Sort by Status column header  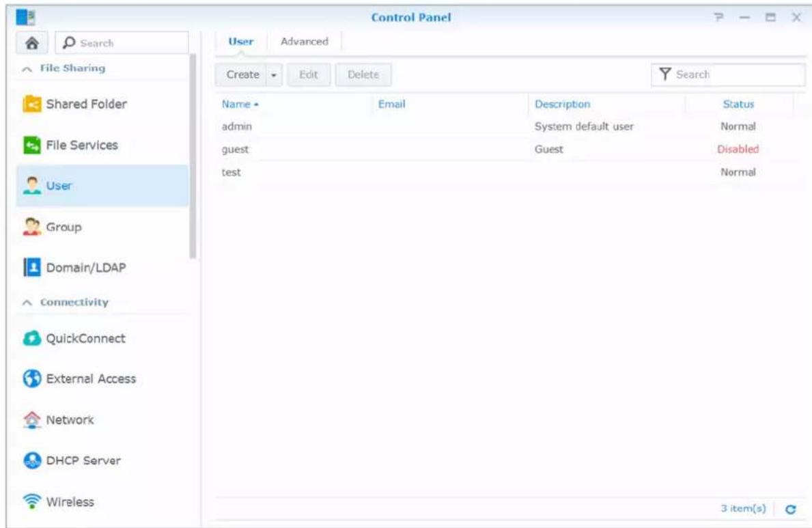pos(739,104)
